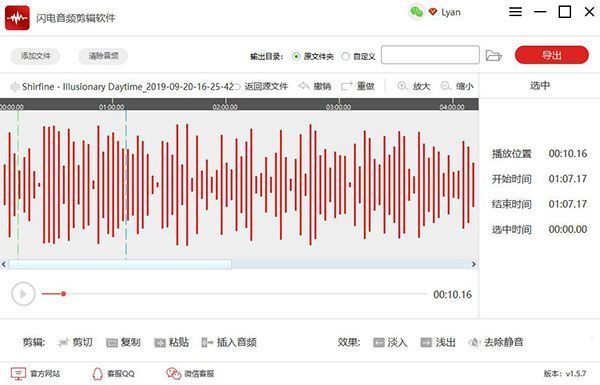Zoom in with the 放大 button
This screenshot has width=600, height=385.
tap(414, 86)
